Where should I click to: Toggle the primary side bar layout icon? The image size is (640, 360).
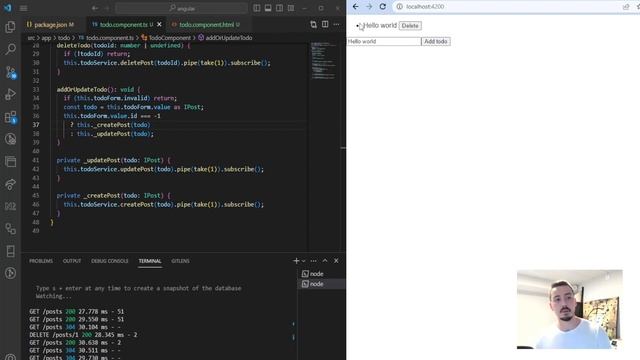click(x=256, y=8)
